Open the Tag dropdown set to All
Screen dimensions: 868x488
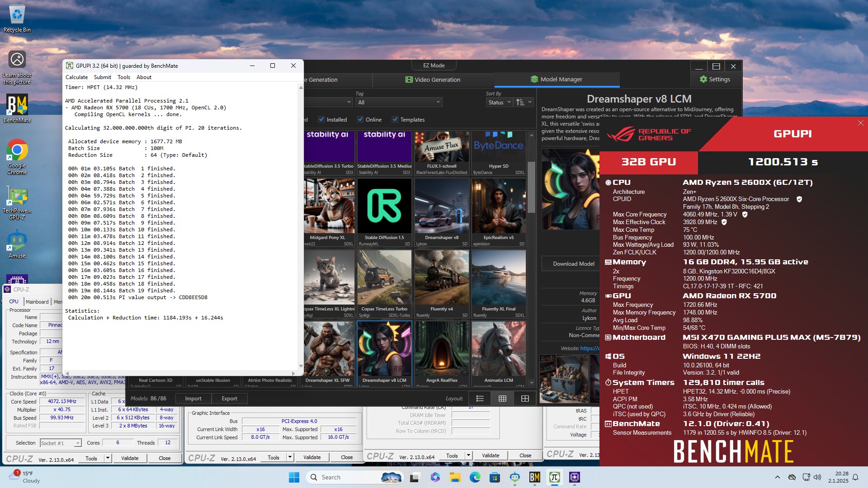(399, 103)
